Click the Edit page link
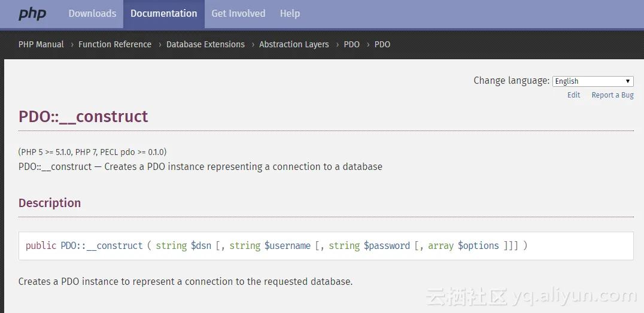 (x=574, y=95)
